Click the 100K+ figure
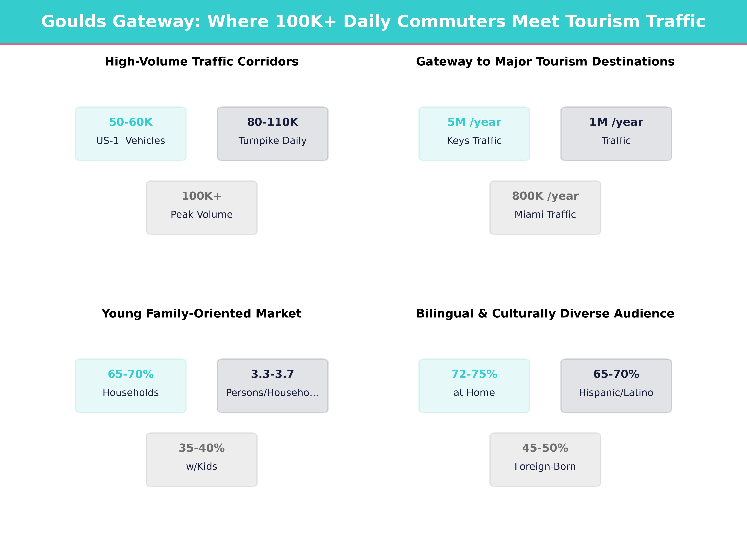This screenshot has height=560, width=747. click(x=202, y=196)
